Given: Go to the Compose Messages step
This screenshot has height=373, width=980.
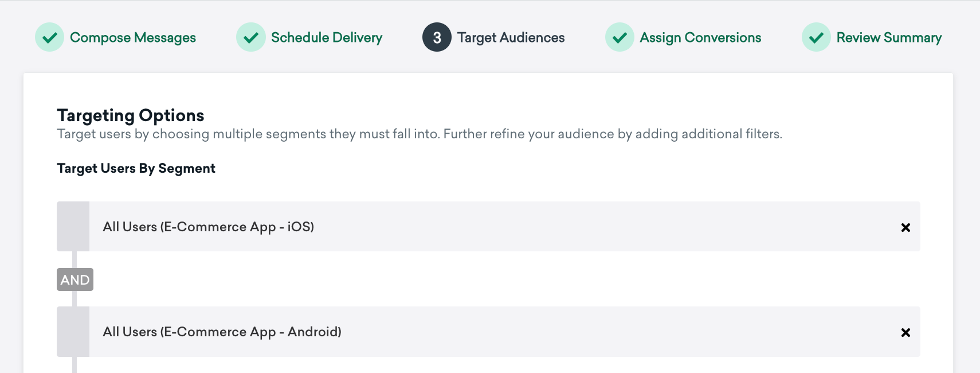Looking at the screenshot, I should 132,37.
